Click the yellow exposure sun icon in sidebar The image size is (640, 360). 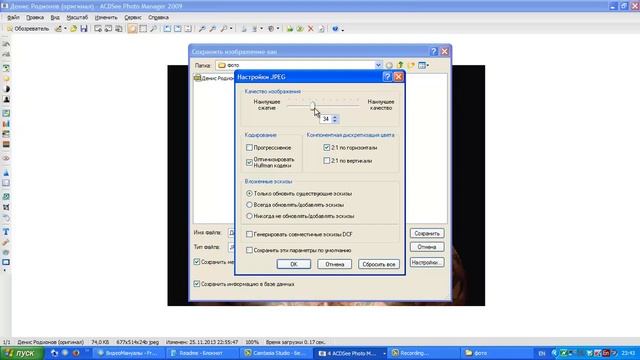(6, 79)
